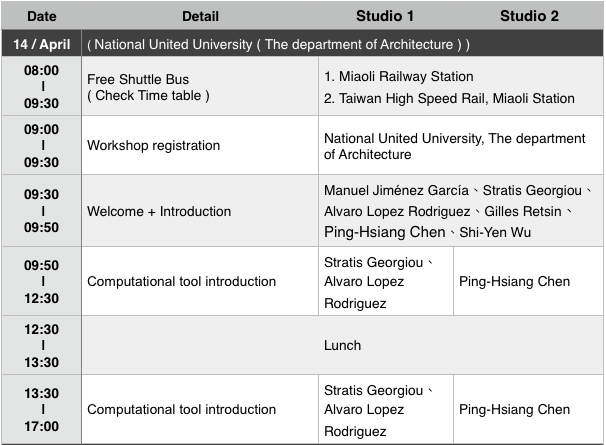Click 'Gilles Retsin' name
The height and width of the screenshot is (445, 606).
523,211
